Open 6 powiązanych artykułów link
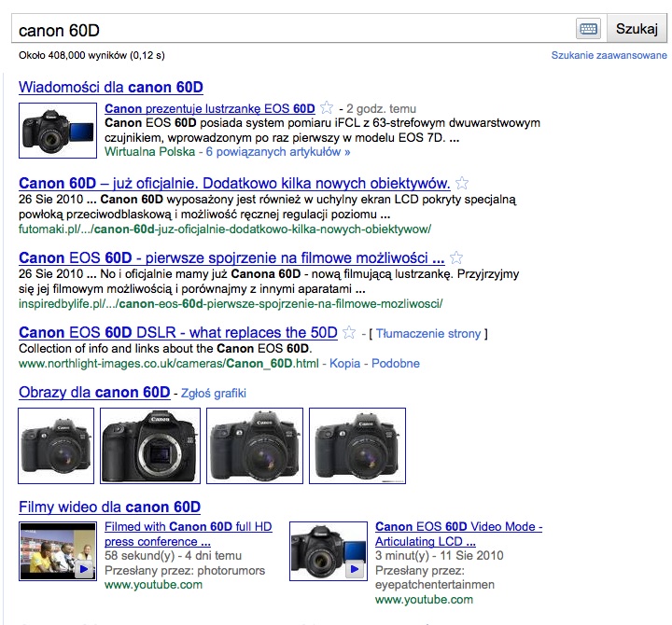The width and height of the screenshot is (672, 625). click(278, 152)
